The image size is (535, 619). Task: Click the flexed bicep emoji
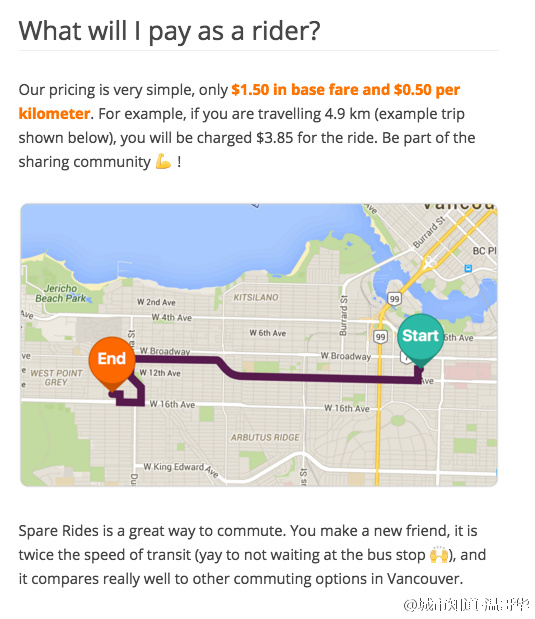[163, 162]
